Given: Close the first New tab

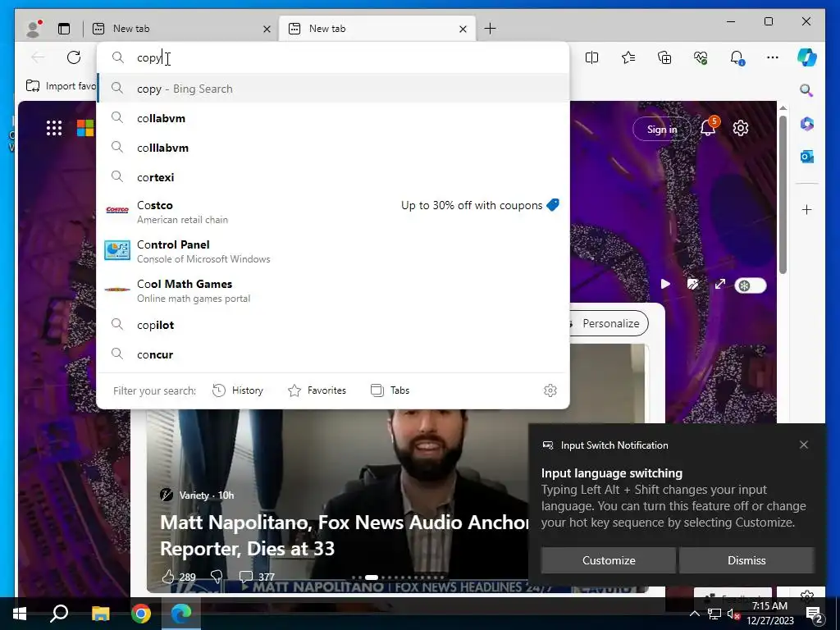Looking at the screenshot, I should coord(267,29).
